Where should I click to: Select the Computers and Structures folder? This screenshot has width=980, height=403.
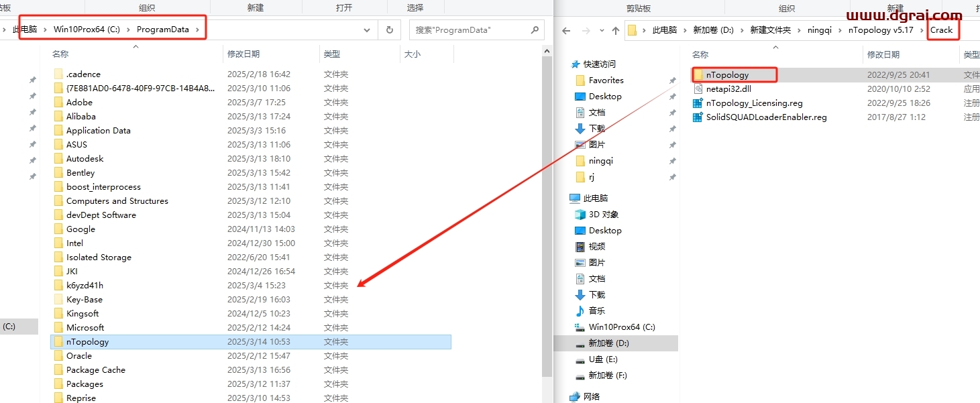click(117, 201)
